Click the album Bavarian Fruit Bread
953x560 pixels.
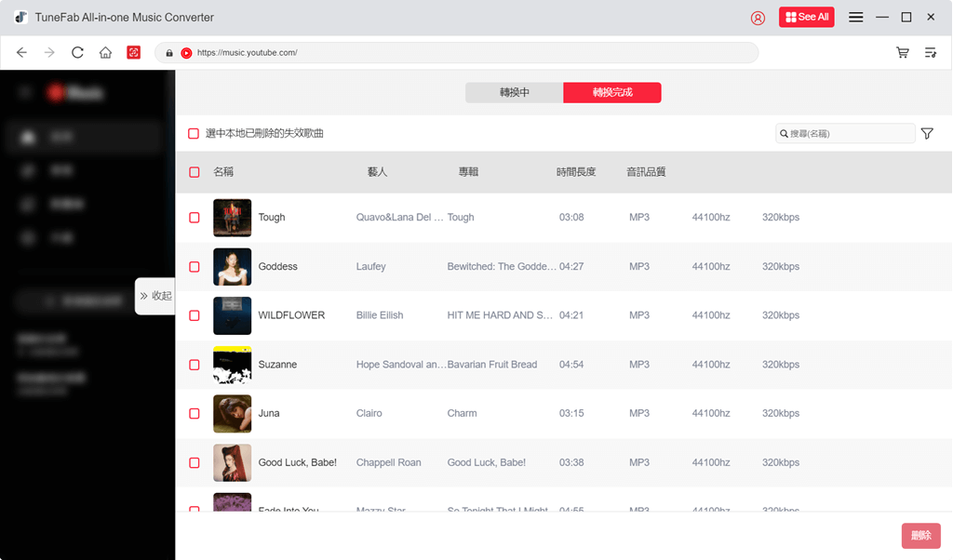click(x=492, y=365)
